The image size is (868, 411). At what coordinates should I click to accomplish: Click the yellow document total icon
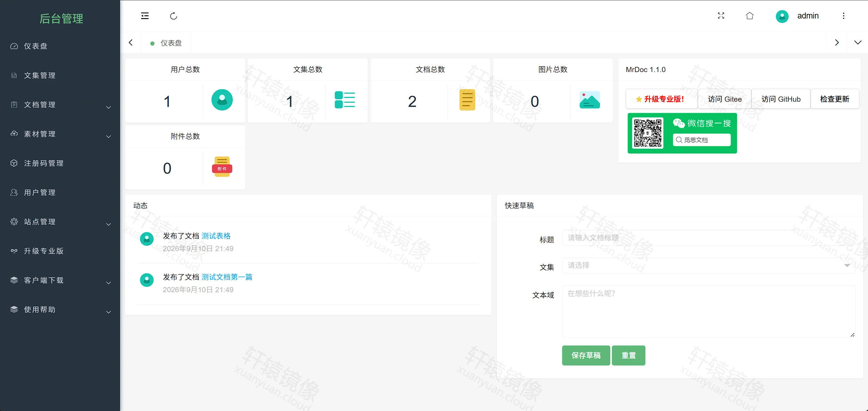[467, 100]
